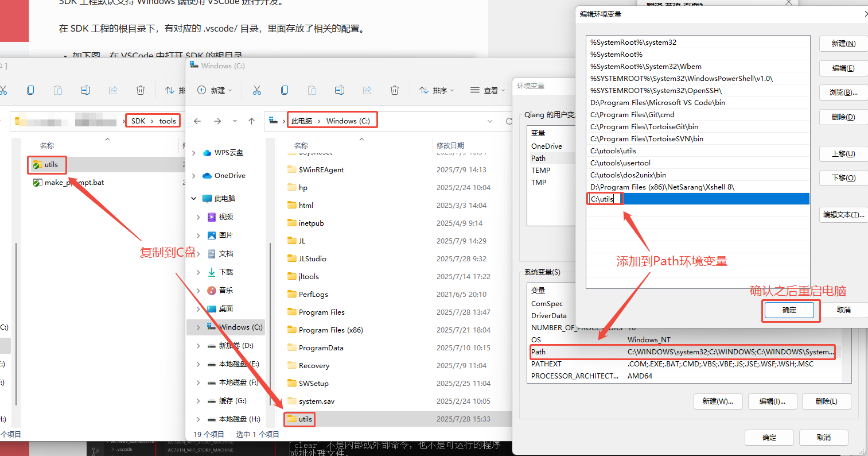Click 编辑(I)... in the system variables section
868x456 pixels.
(x=772, y=401)
